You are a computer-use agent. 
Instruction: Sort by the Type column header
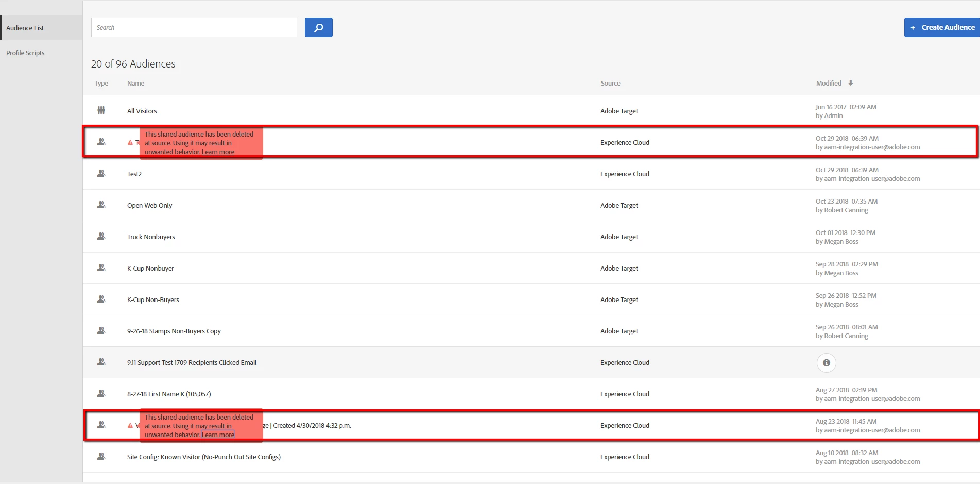coord(101,83)
